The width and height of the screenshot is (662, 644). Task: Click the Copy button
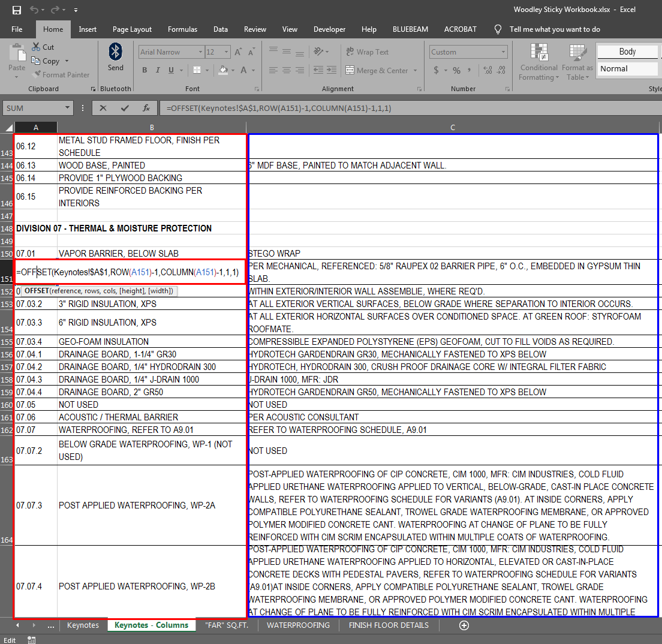pyautogui.click(x=46, y=61)
